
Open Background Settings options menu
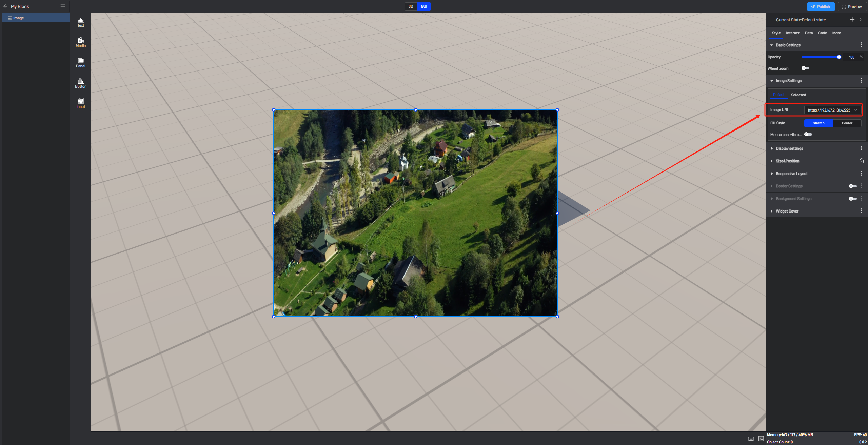[x=861, y=199]
